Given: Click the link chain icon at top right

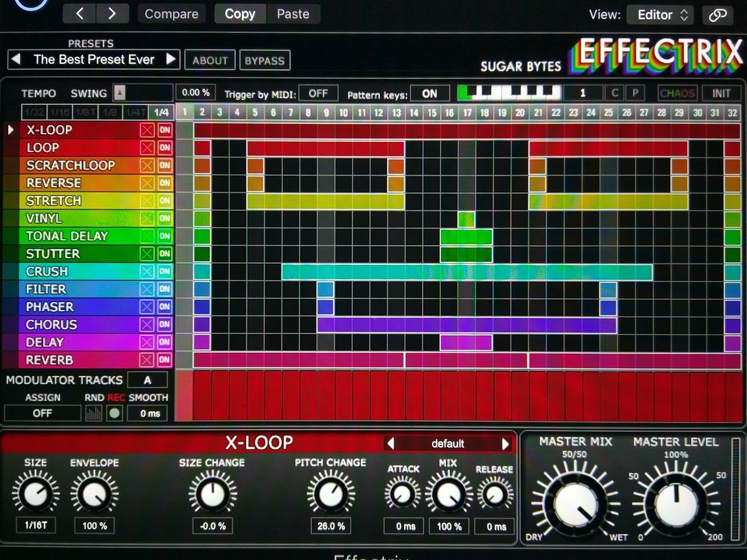Looking at the screenshot, I should pyautogui.click(x=717, y=14).
